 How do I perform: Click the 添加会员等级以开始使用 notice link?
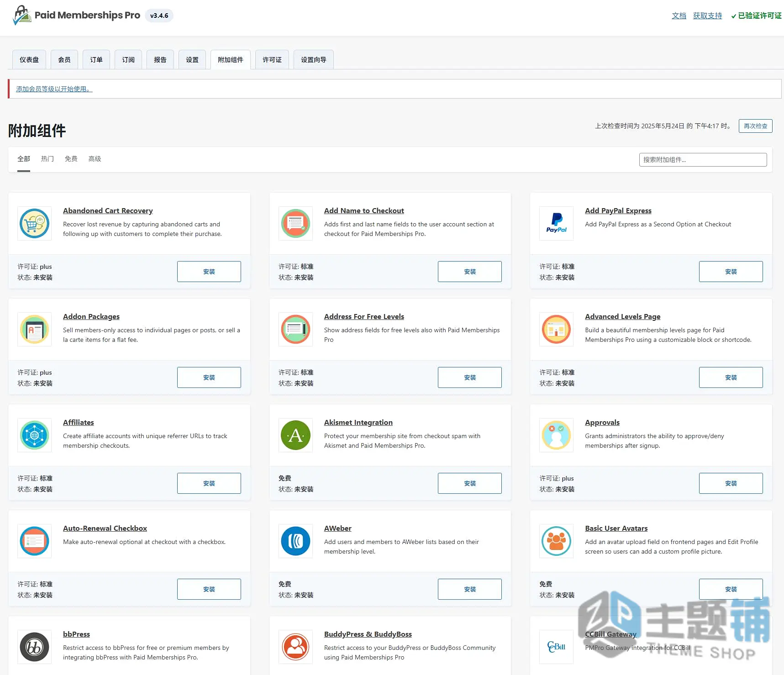pos(54,89)
